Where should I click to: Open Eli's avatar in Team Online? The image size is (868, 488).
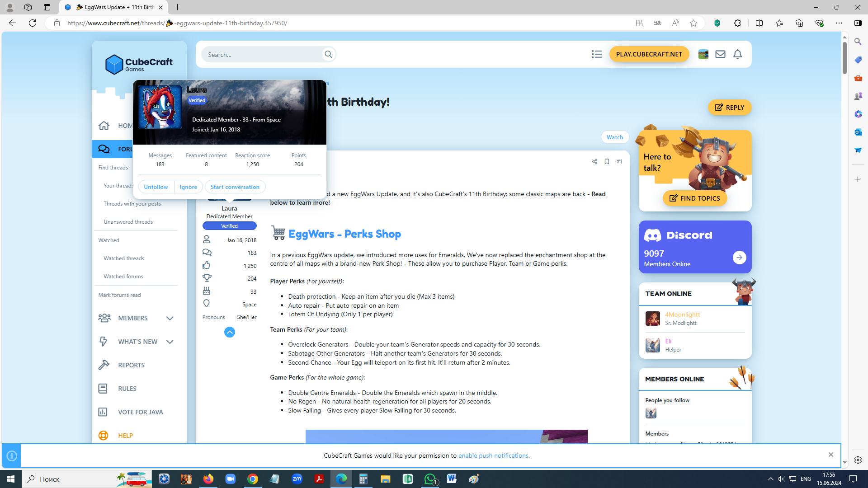pyautogui.click(x=652, y=345)
